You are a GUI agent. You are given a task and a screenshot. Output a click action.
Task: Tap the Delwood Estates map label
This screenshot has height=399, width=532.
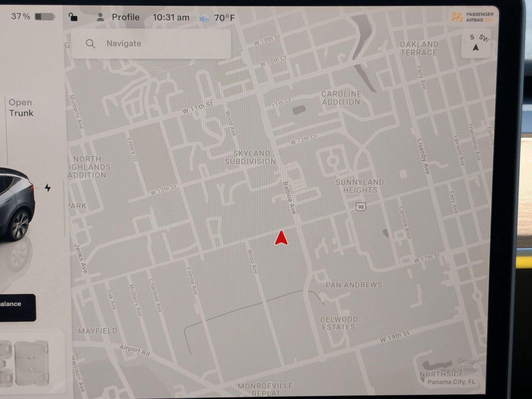(x=339, y=323)
